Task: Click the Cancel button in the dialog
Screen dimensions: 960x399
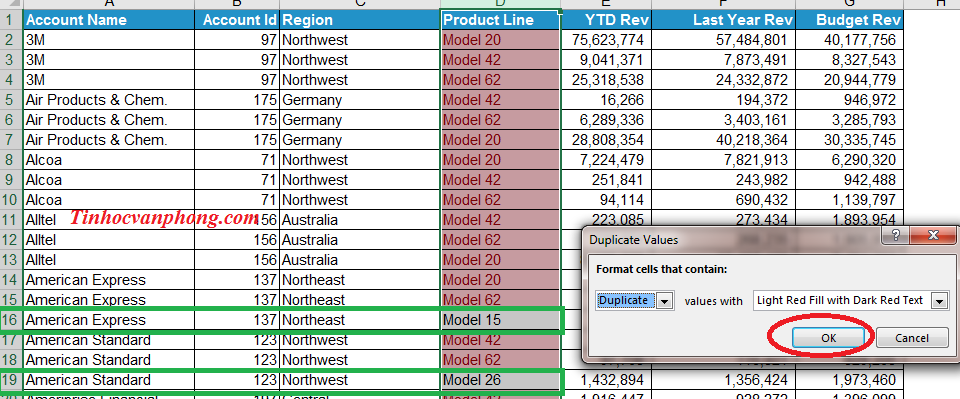Action: pos(912,337)
